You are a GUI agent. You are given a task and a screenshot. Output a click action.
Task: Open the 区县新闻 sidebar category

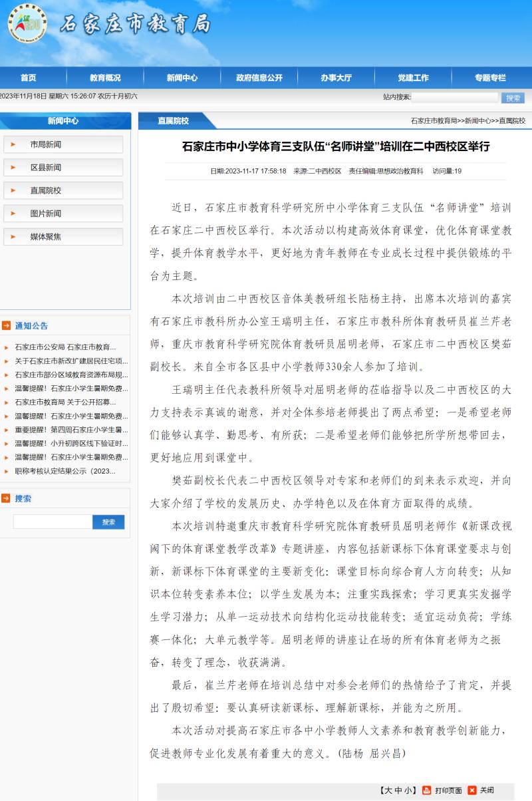pyautogui.click(x=45, y=168)
